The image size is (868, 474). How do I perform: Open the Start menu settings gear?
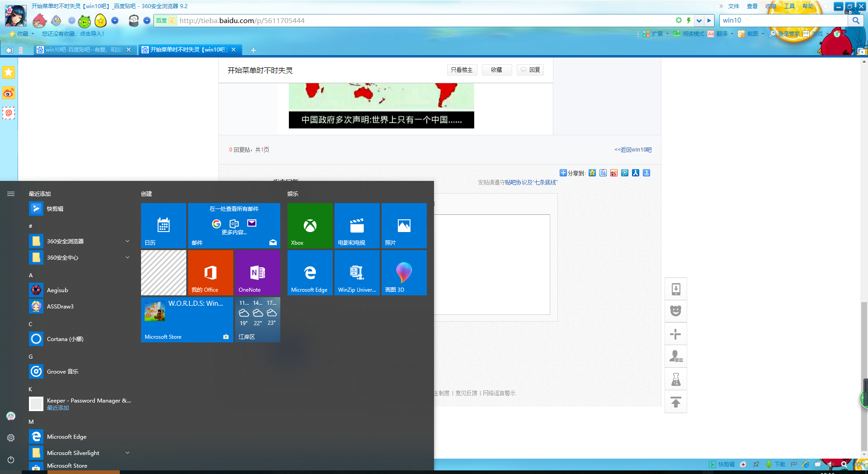tap(11, 438)
